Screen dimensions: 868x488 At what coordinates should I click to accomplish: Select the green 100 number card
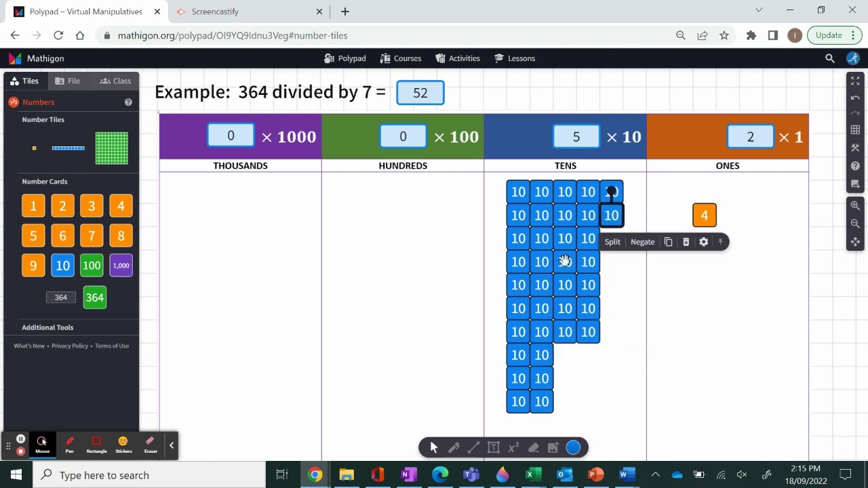pos(92,266)
